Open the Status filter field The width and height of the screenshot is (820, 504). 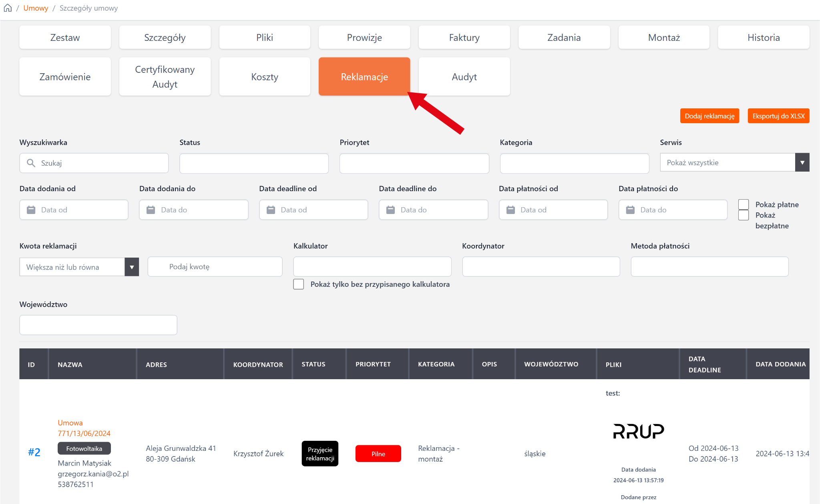[254, 163]
